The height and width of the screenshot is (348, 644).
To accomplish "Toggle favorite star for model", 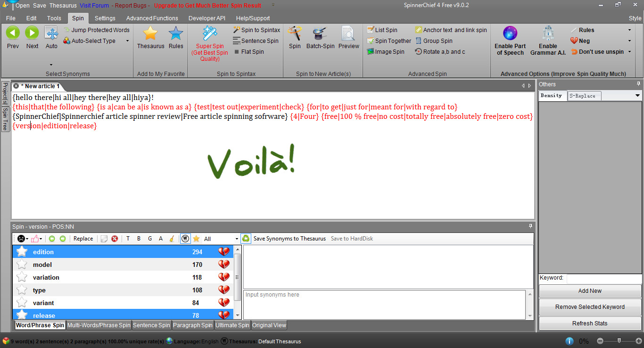I will click(x=22, y=265).
